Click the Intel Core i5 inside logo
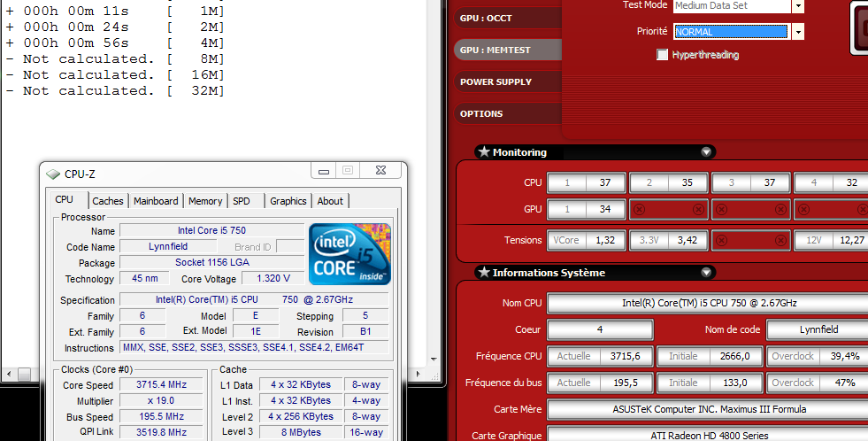This screenshot has width=868, height=441. [350, 254]
